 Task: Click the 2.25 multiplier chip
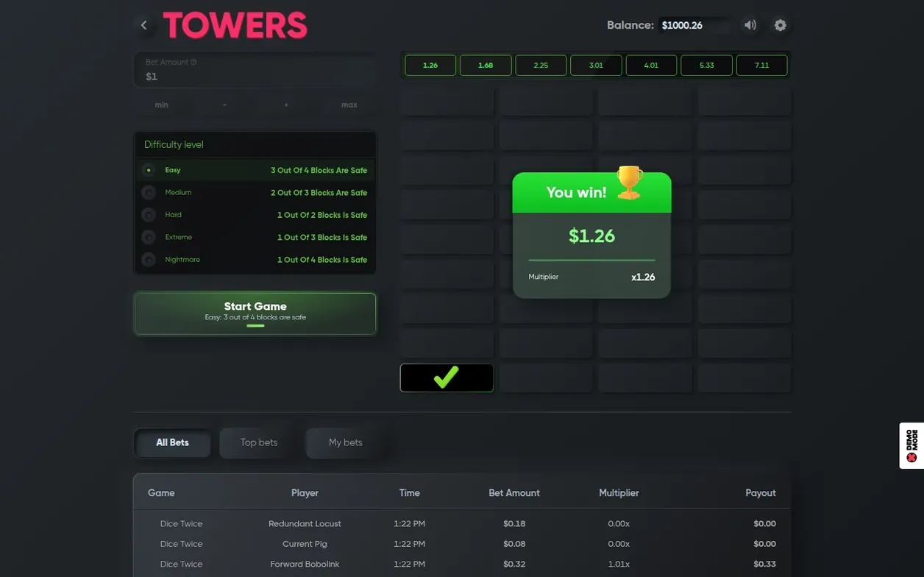541,66
